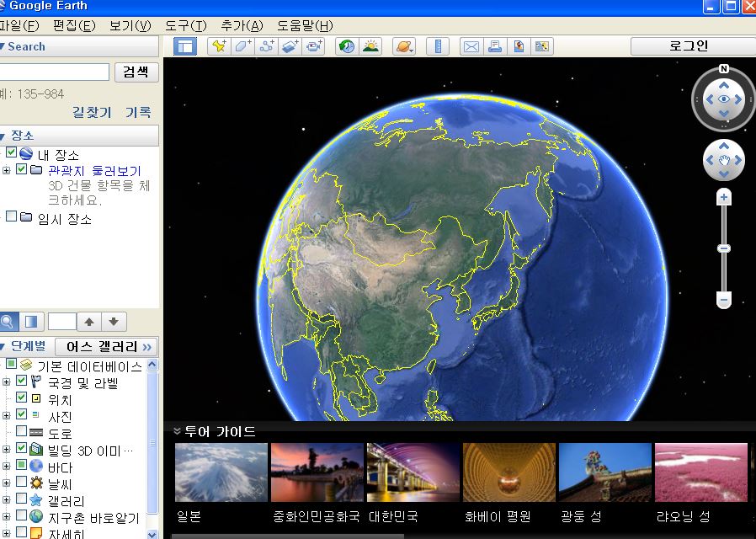Open the planet switcher (Saturn icon)

point(404,46)
